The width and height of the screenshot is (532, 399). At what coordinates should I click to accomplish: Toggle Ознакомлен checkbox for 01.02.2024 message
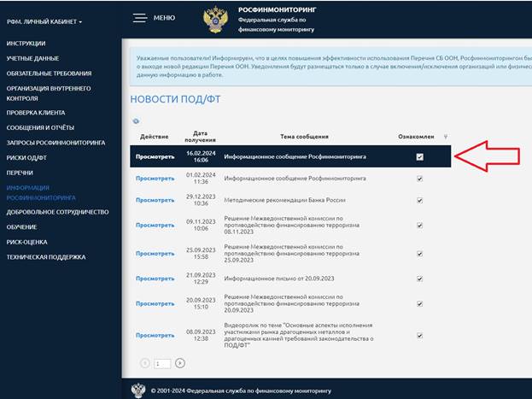click(419, 179)
